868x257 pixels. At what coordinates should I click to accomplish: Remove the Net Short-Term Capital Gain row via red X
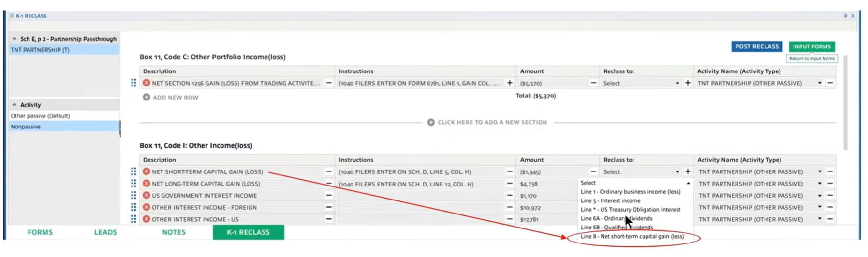146,171
